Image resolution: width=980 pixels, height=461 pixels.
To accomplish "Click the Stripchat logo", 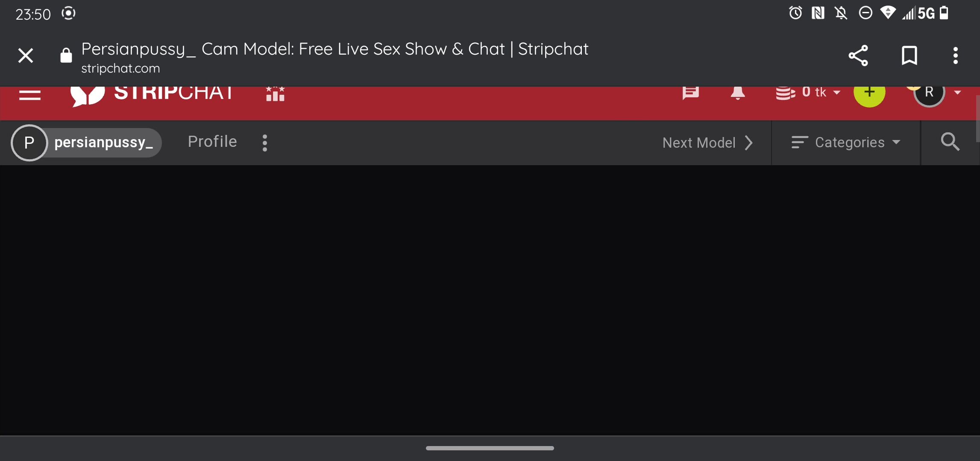I will pos(152,95).
